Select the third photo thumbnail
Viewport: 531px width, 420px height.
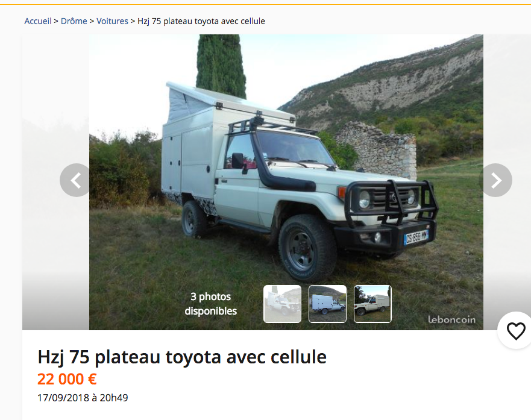372,304
